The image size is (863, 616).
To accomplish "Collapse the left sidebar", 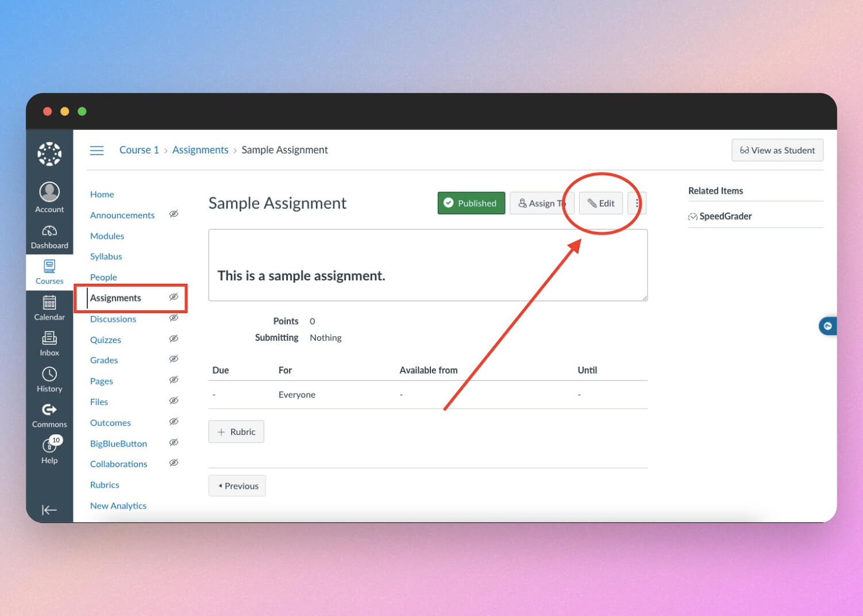I will click(49, 510).
